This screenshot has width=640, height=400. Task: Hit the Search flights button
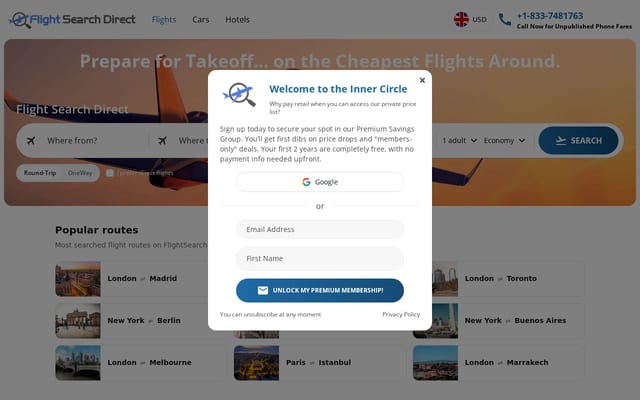tap(578, 140)
